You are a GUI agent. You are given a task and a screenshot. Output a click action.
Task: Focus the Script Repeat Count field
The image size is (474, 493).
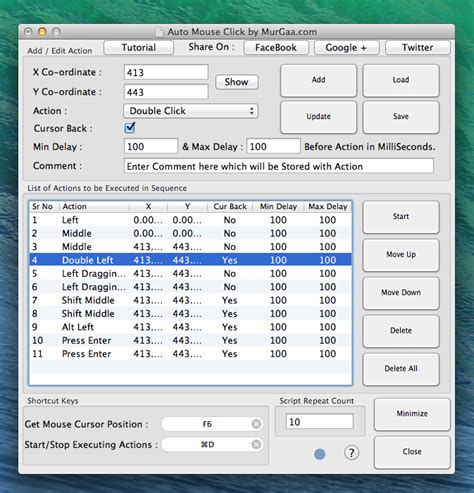319,422
